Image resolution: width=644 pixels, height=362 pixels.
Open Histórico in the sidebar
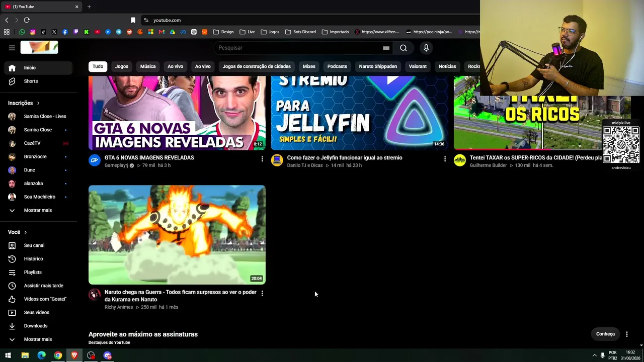click(38, 259)
